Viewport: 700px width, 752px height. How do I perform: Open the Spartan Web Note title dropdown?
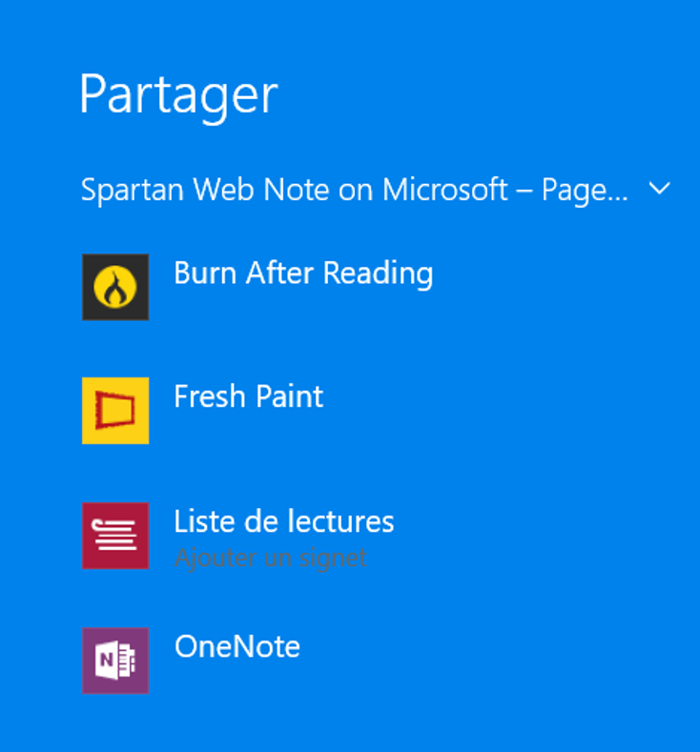pos(354,190)
